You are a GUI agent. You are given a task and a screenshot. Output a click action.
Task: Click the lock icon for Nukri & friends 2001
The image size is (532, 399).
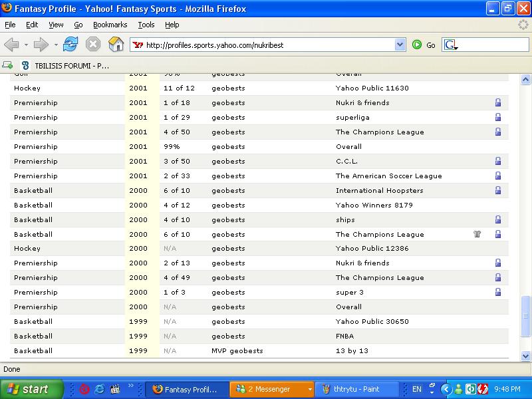coord(497,102)
